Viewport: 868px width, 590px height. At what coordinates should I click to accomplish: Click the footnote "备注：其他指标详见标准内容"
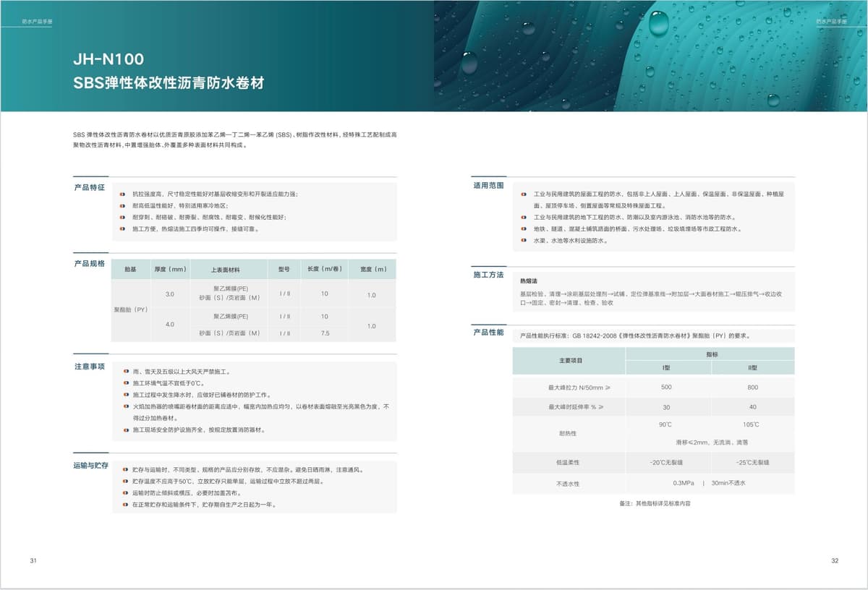[655, 503]
